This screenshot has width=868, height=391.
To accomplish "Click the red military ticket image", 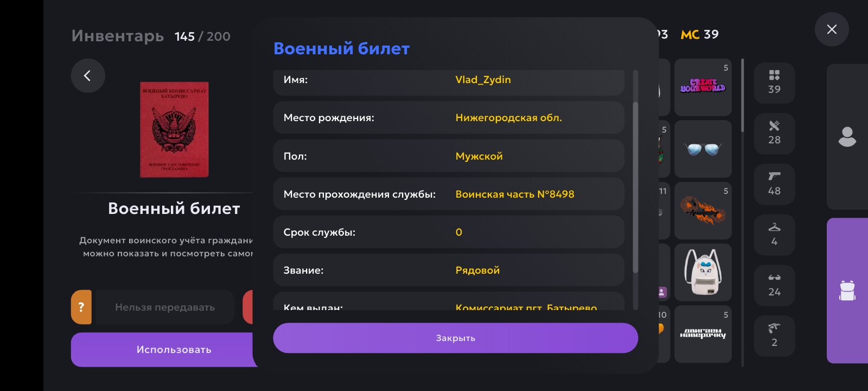I will (174, 130).
